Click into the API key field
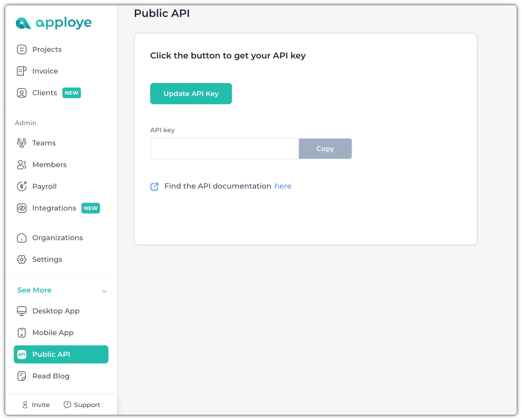Screen dimensions: 522x420 224,149
